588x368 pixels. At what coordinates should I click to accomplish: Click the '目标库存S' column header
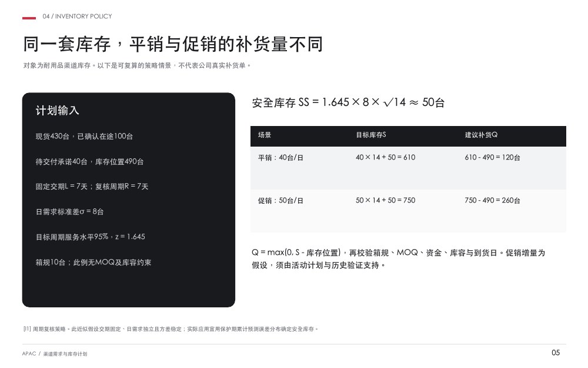pyautogui.click(x=371, y=135)
